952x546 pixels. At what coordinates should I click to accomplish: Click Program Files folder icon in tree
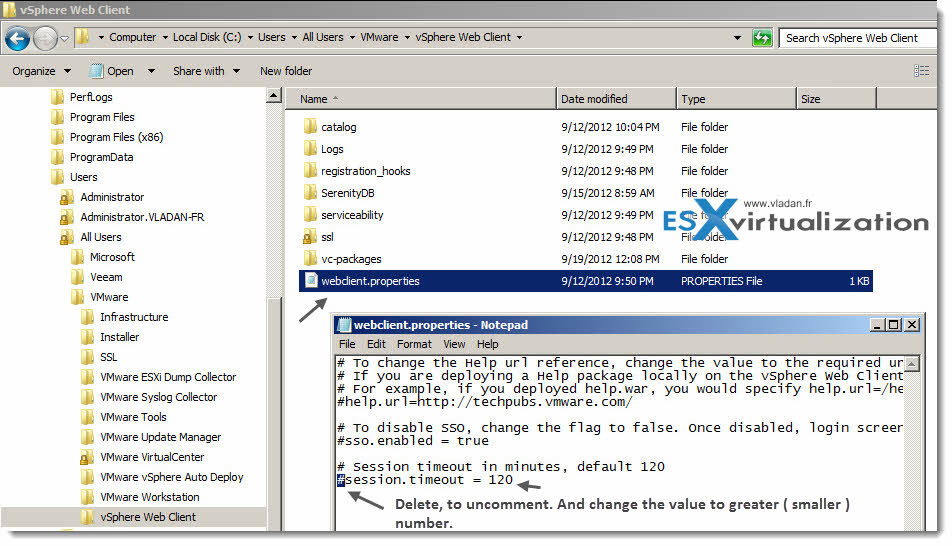[58, 117]
